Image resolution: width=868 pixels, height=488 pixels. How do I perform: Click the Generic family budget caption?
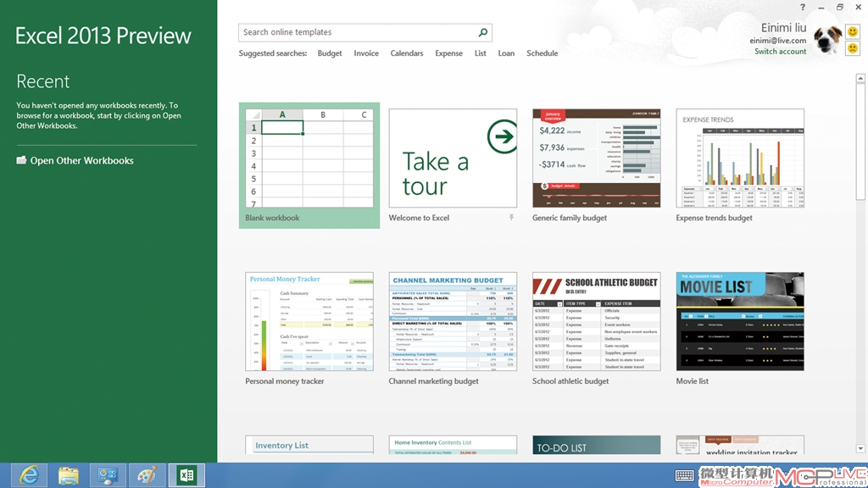point(569,218)
